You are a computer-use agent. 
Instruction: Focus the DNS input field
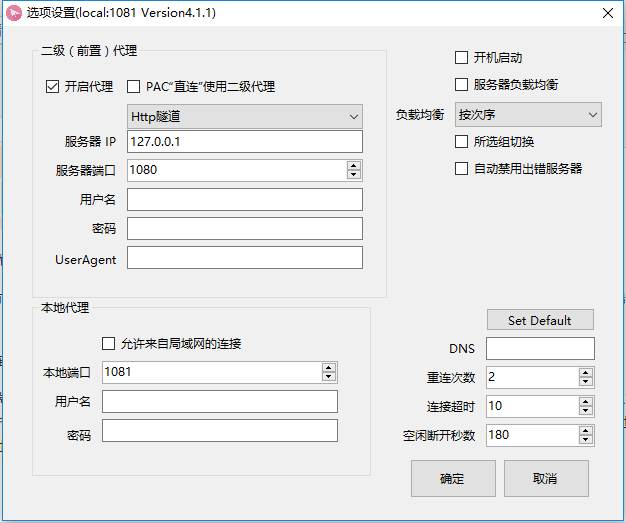(x=540, y=348)
